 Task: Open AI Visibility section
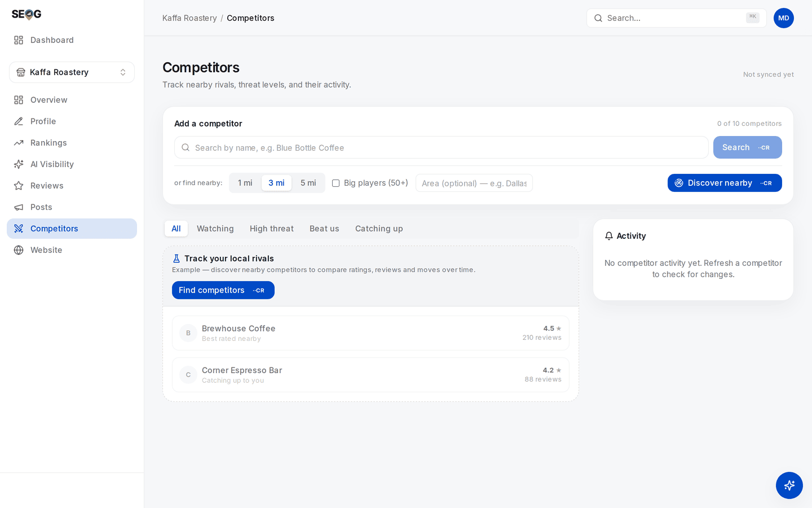pyautogui.click(x=72, y=164)
